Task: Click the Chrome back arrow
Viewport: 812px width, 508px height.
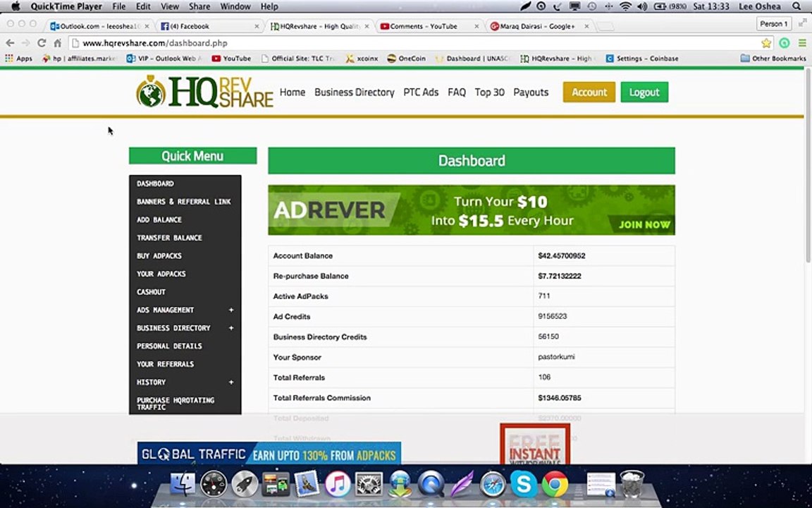Action: tap(10, 43)
